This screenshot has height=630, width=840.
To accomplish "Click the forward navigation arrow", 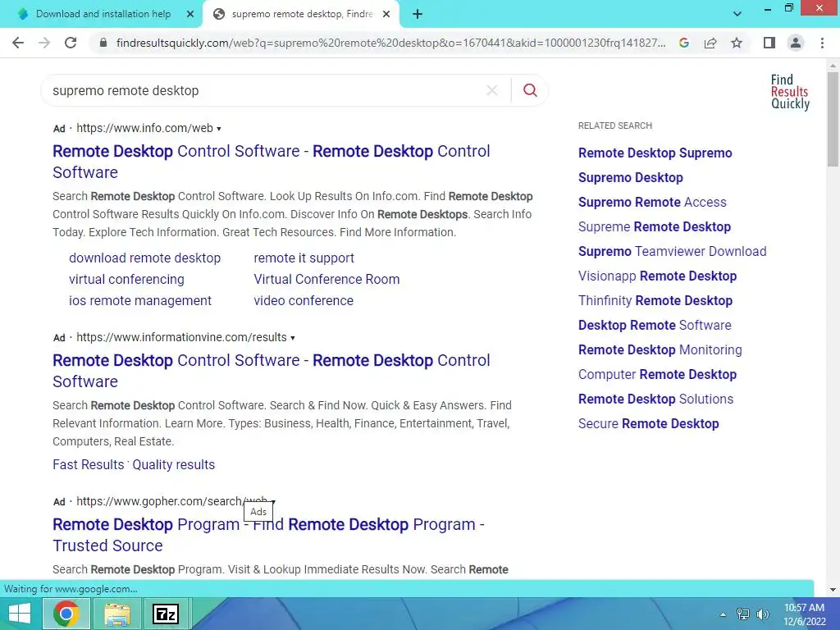I will (44, 43).
